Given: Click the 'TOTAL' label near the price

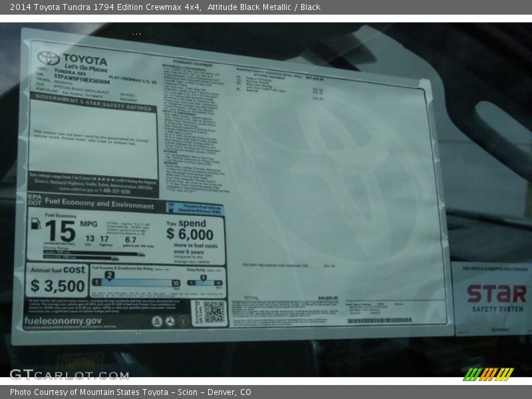Looking at the screenshot, I should point(251,298).
